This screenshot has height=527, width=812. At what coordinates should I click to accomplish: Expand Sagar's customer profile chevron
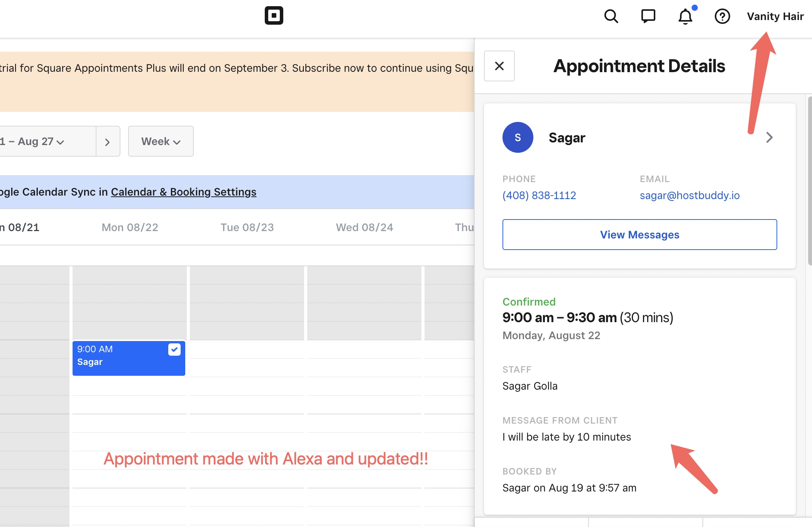click(x=769, y=137)
